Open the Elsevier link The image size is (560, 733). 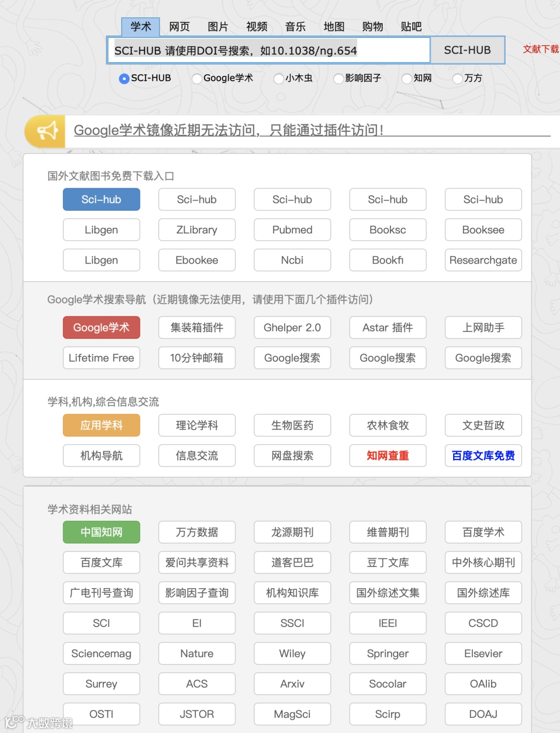tap(483, 654)
